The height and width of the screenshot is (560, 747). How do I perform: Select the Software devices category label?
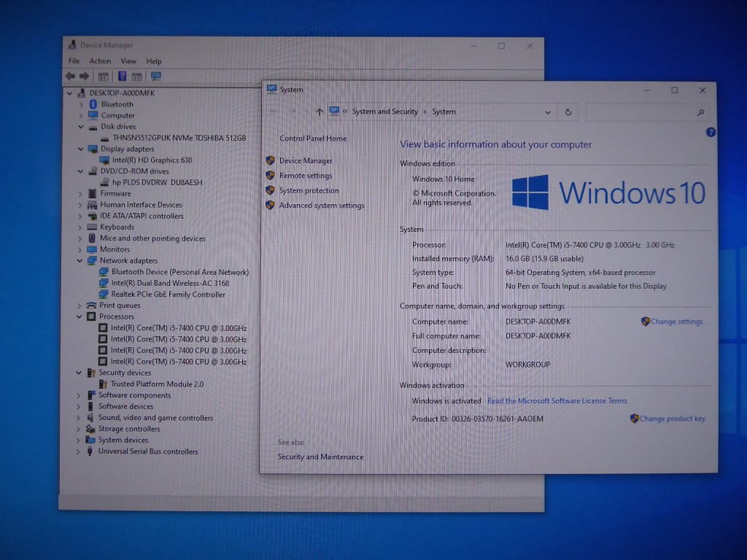[125, 407]
